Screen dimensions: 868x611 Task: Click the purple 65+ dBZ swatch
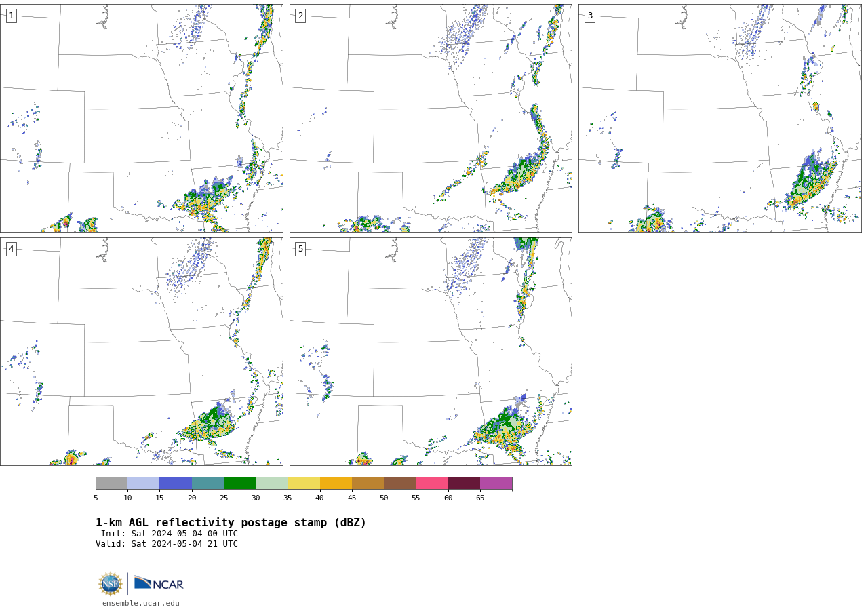click(x=496, y=484)
